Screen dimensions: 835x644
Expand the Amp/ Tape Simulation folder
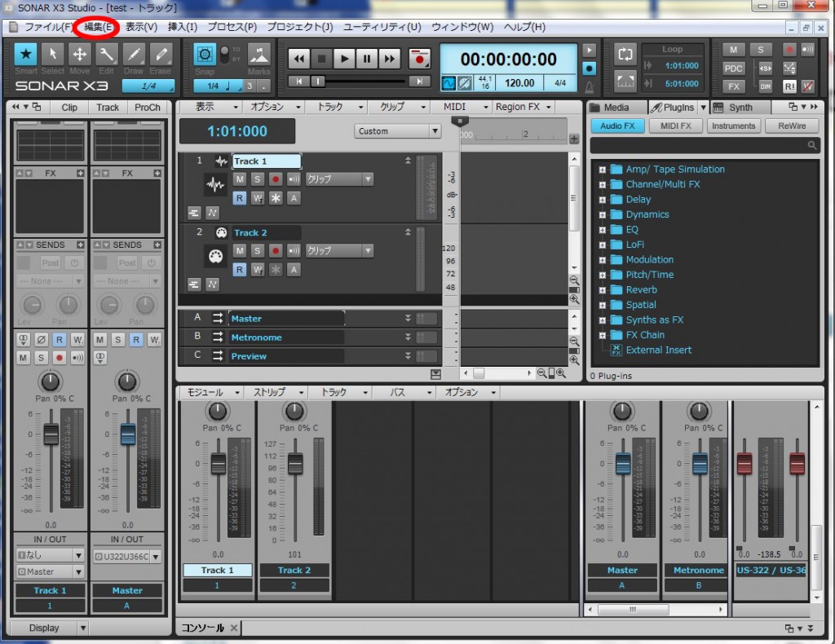pos(603,170)
